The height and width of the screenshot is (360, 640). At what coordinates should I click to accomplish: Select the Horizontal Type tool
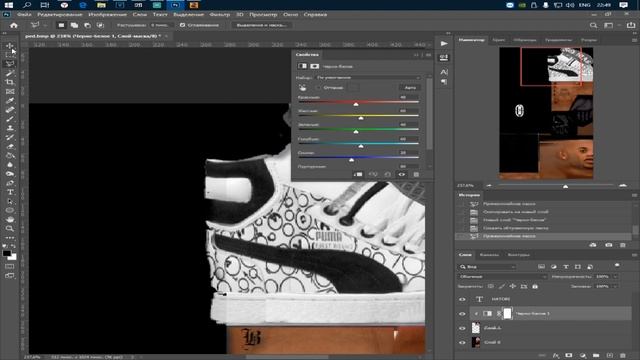tap(10, 192)
